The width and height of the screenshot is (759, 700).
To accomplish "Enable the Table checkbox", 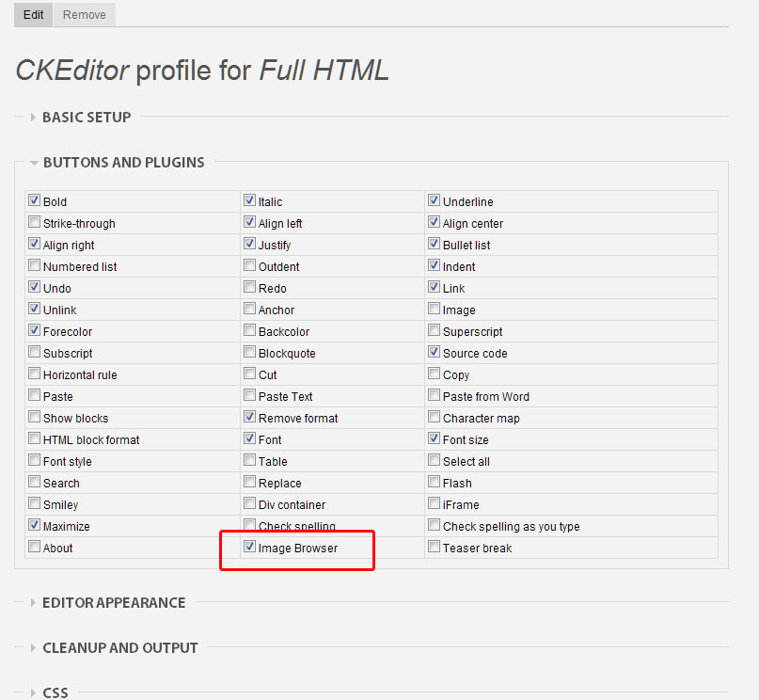I will 250,460.
